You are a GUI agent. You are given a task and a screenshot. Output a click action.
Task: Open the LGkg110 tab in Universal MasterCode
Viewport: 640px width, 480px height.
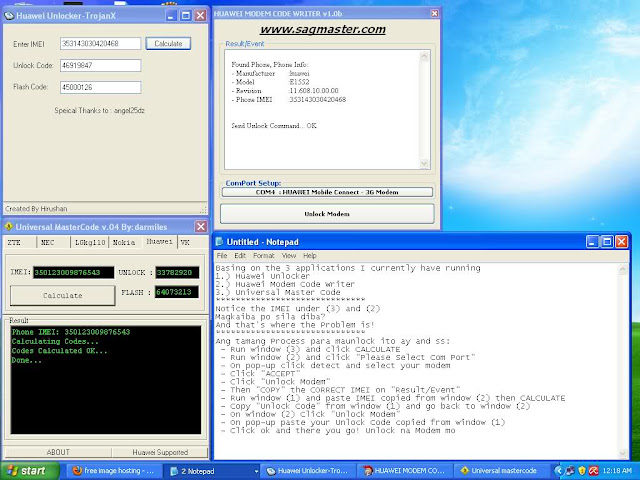point(90,242)
